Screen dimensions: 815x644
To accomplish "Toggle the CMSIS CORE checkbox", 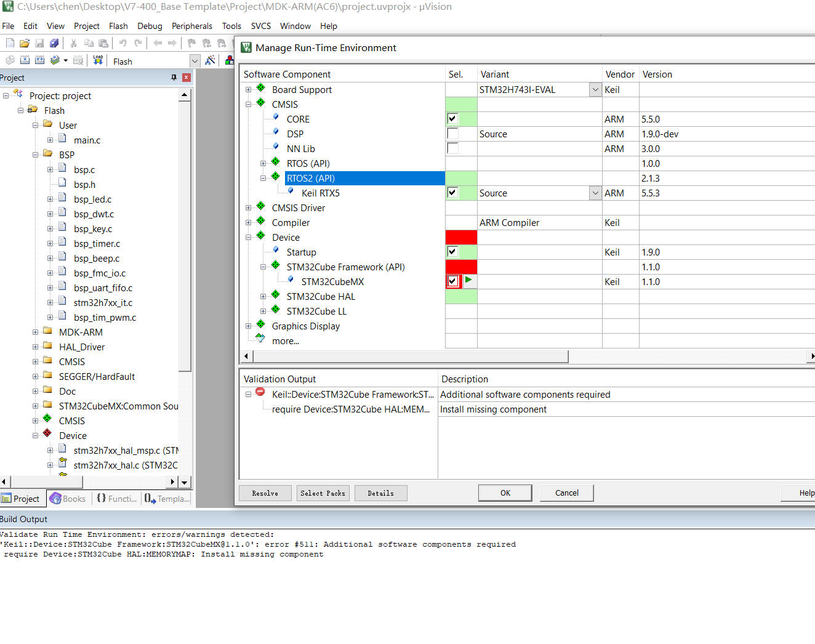I will coord(452,118).
